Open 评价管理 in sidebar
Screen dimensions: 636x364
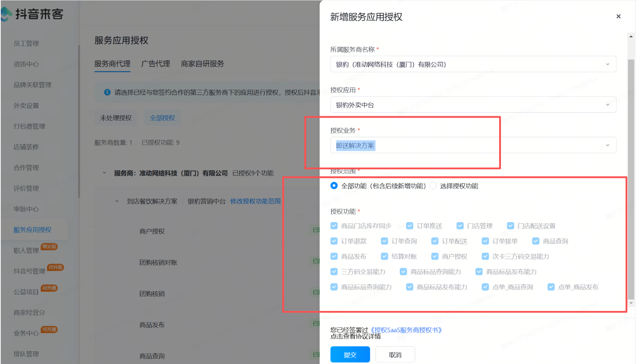click(26, 188)
